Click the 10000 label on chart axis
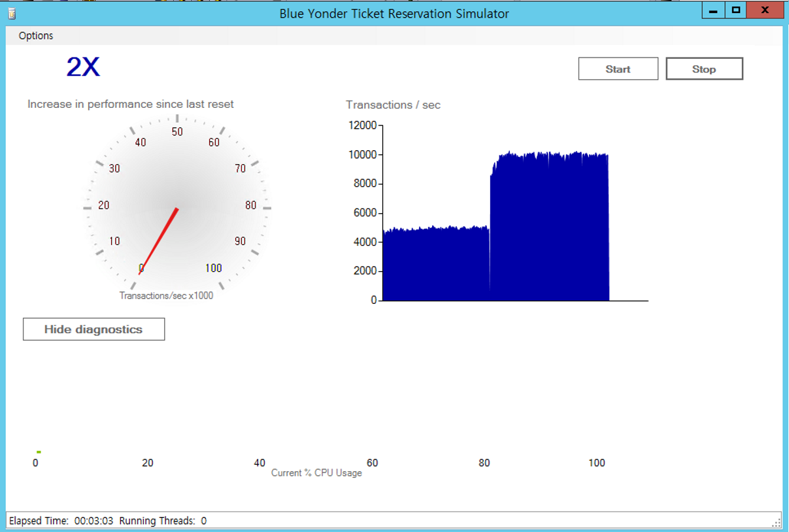 [x=361, y=155]
